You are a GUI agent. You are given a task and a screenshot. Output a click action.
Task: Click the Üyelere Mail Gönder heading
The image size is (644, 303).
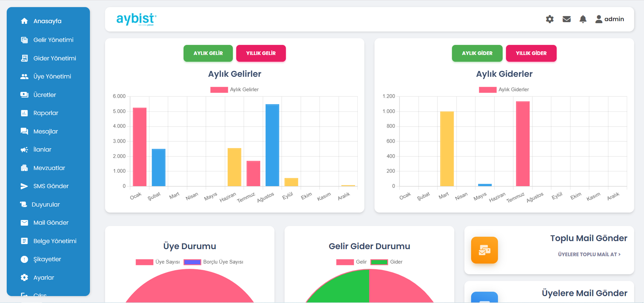coord(584,293)
